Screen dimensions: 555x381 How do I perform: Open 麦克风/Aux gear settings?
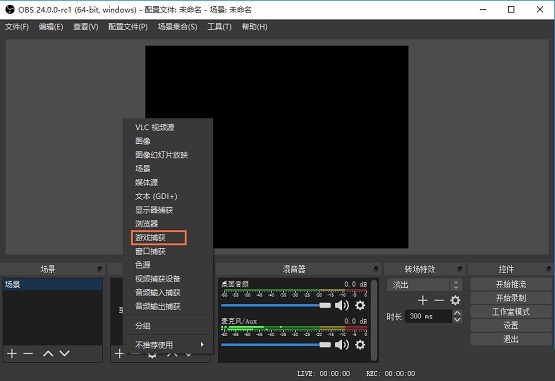[360, 345]
